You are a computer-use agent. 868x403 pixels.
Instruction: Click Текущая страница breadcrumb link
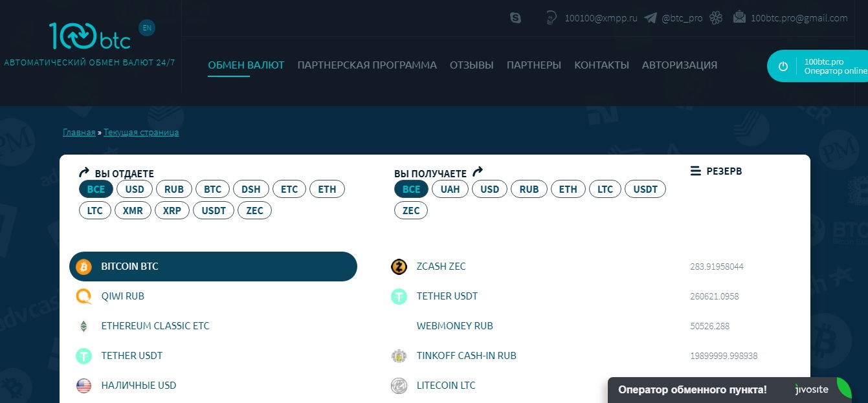[x=141, y=133]
